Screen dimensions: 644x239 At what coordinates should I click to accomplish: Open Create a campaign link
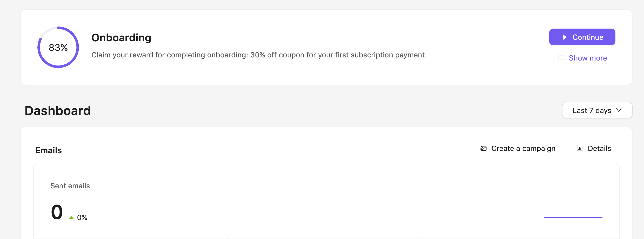[x=523, y=148]
